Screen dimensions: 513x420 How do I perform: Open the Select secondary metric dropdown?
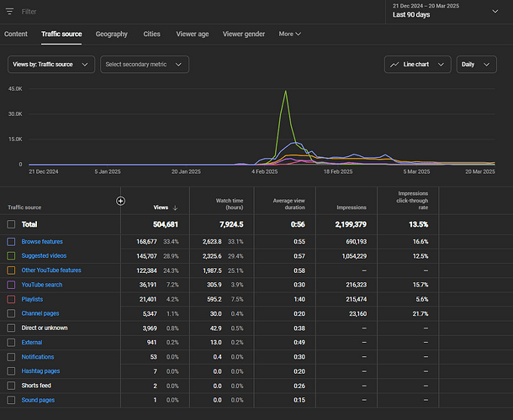point(145,65)
